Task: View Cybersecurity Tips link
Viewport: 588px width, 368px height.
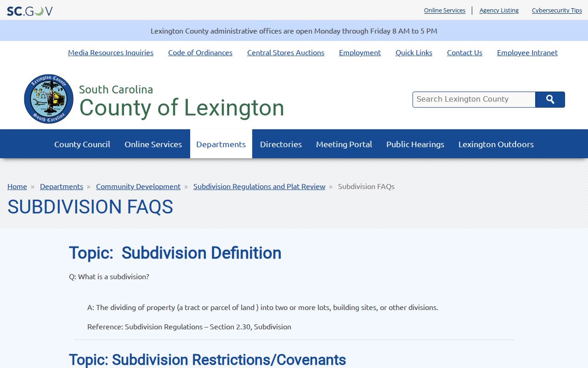Action: 557,10
